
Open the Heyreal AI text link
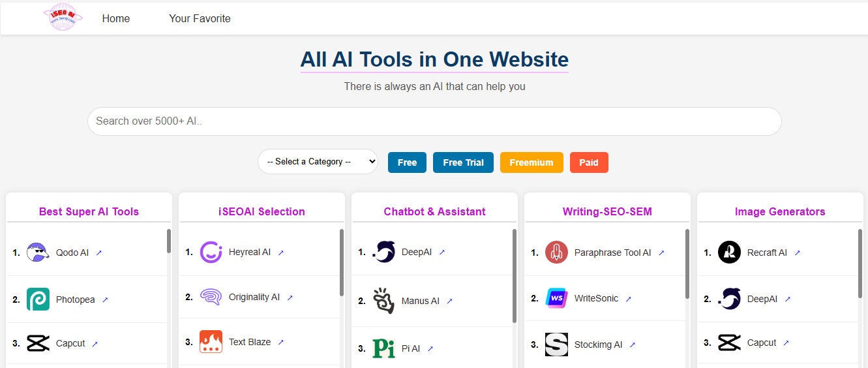click(250, 252)
